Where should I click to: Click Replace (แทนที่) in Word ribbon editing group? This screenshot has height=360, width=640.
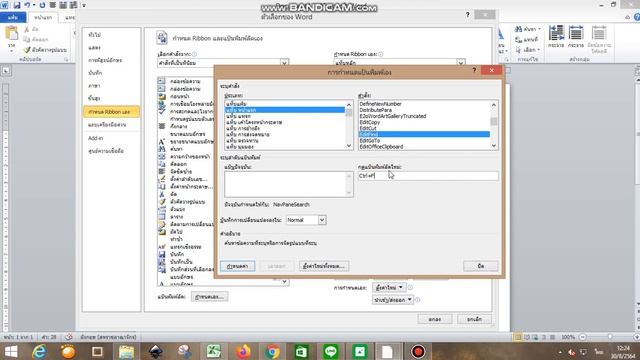[527, 40]
